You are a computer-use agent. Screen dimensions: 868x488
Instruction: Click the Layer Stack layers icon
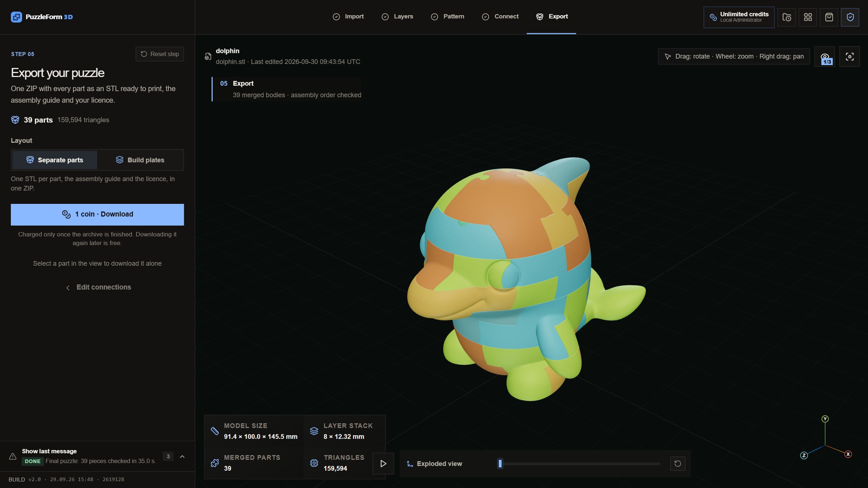[314, 431]
